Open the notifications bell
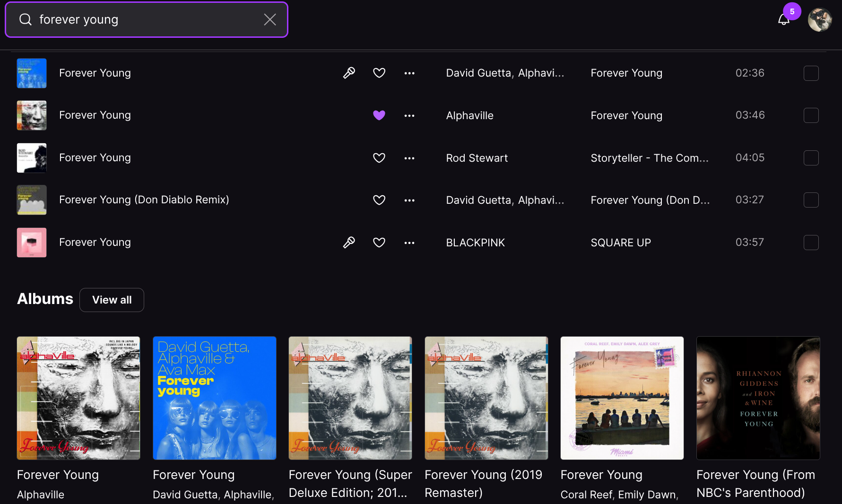842x504 pixels. pos(784,19)
